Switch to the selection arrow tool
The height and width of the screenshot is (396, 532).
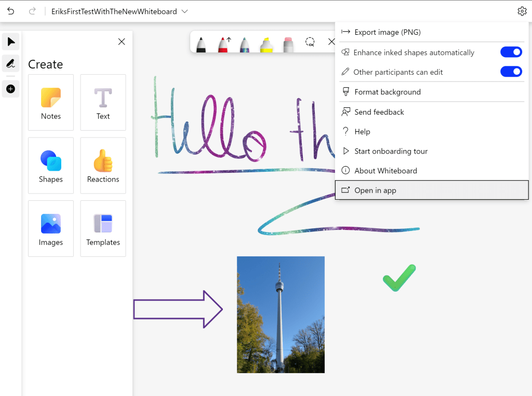point(10,42)
